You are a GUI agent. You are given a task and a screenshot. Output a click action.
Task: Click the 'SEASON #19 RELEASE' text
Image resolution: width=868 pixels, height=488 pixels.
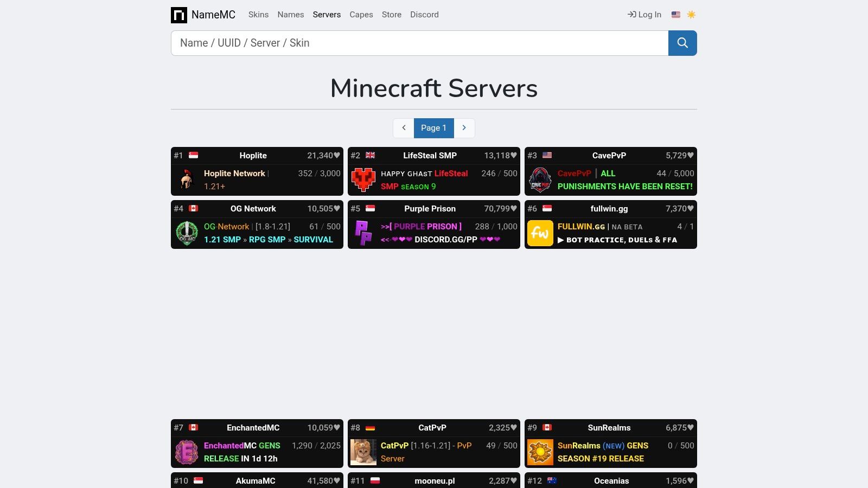coord(601,459)
